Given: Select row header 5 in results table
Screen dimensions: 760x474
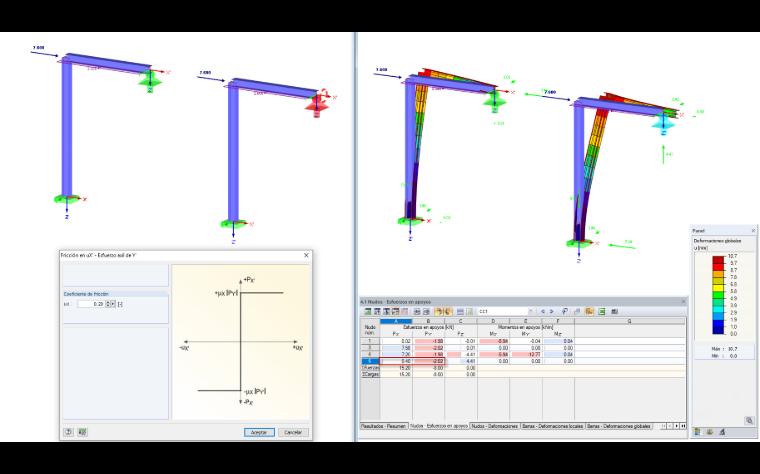Looking at the screenshot, I should pos(370,361).
